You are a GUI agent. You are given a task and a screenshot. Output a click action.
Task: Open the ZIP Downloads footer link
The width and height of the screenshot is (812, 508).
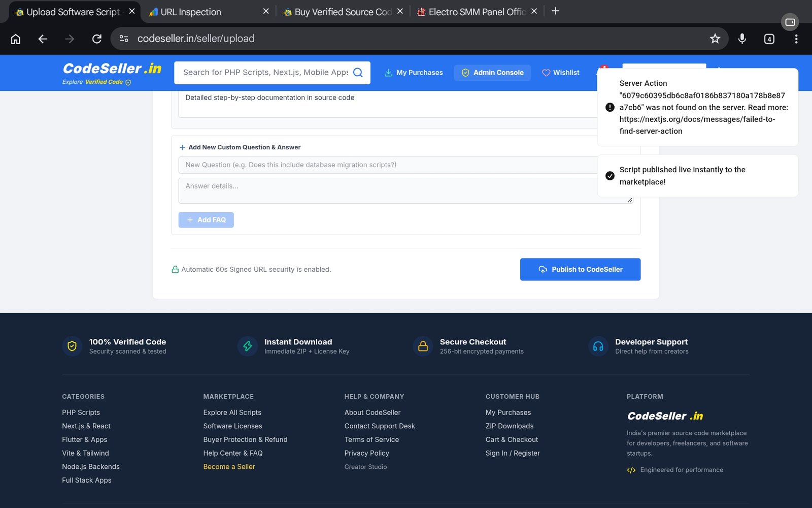point(510,426)
